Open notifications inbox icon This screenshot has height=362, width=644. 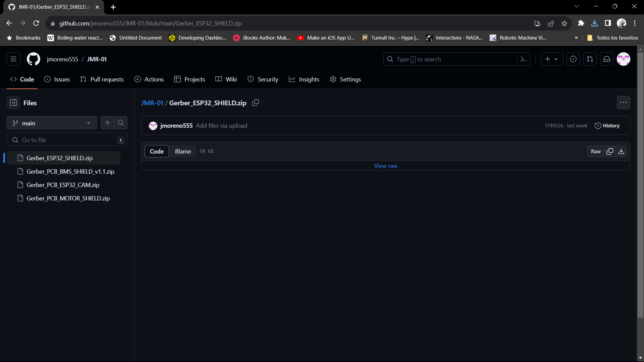(x=607, y=59)
